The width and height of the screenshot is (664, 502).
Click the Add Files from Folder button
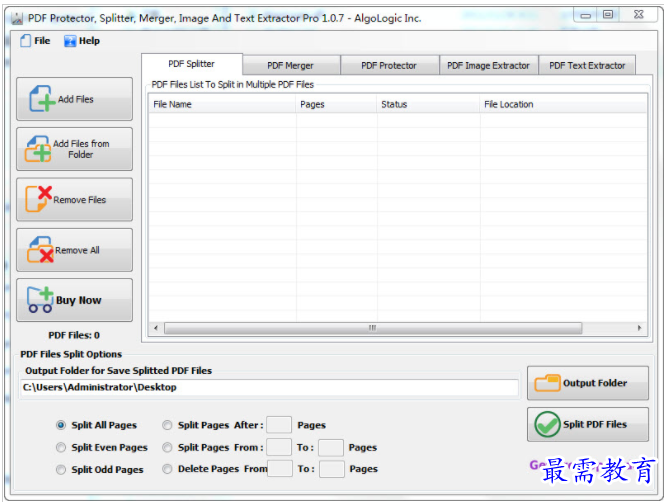tap(75, 149)
